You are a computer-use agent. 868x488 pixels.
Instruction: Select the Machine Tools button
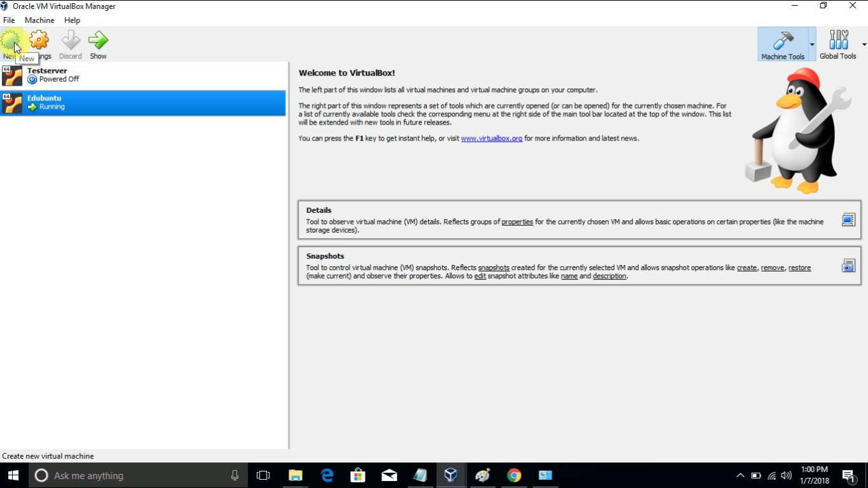pos(783,44)
